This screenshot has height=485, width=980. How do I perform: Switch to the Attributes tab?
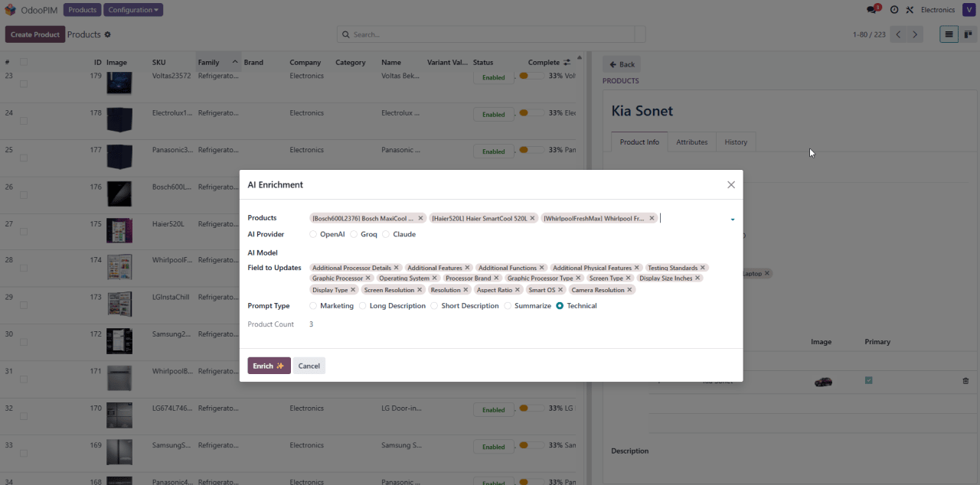pyautogui.click(x=691, y=142)
